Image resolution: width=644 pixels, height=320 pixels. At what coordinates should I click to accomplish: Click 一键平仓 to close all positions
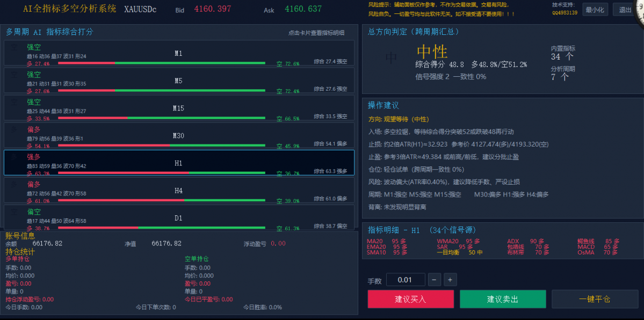coord(595,299)
